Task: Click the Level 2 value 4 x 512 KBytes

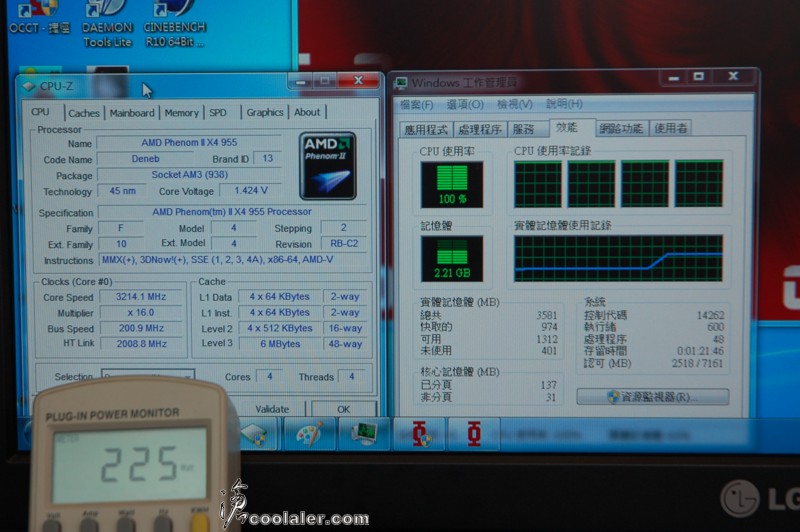Action: [280, 328]
